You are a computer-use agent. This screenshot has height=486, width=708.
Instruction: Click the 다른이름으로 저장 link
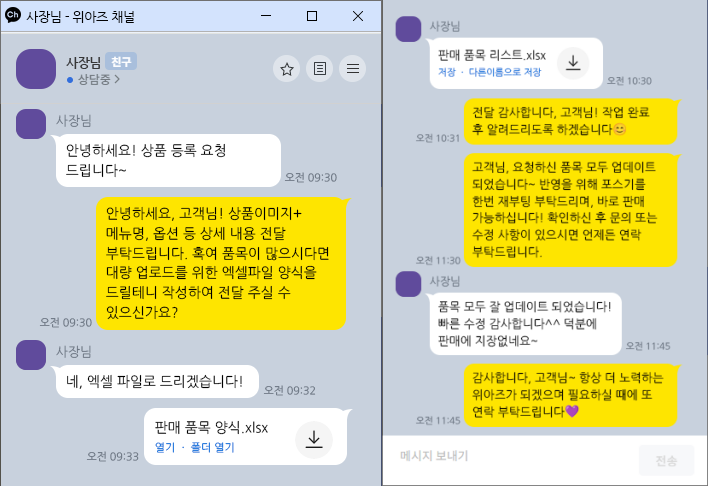click(505, 72)
